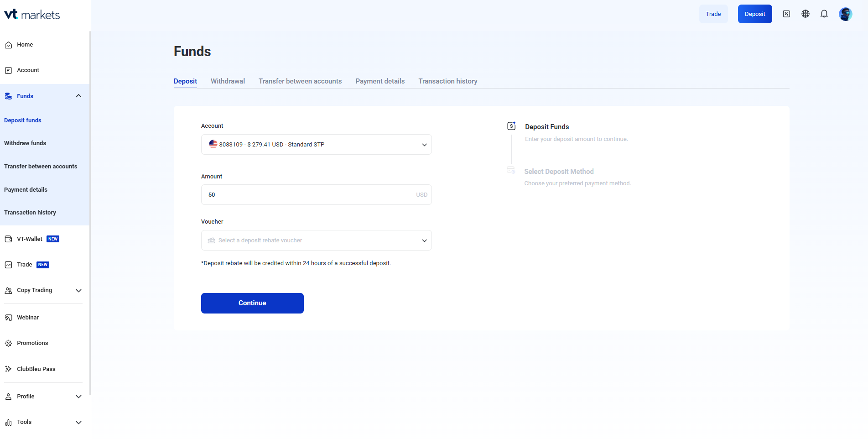
Task: Open the Transaction history tab
Action: (x=448, y=81)
